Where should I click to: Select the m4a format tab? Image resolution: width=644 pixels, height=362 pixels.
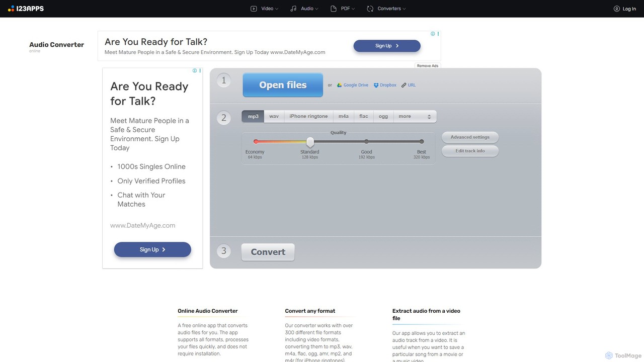click(x=344, y=116)
